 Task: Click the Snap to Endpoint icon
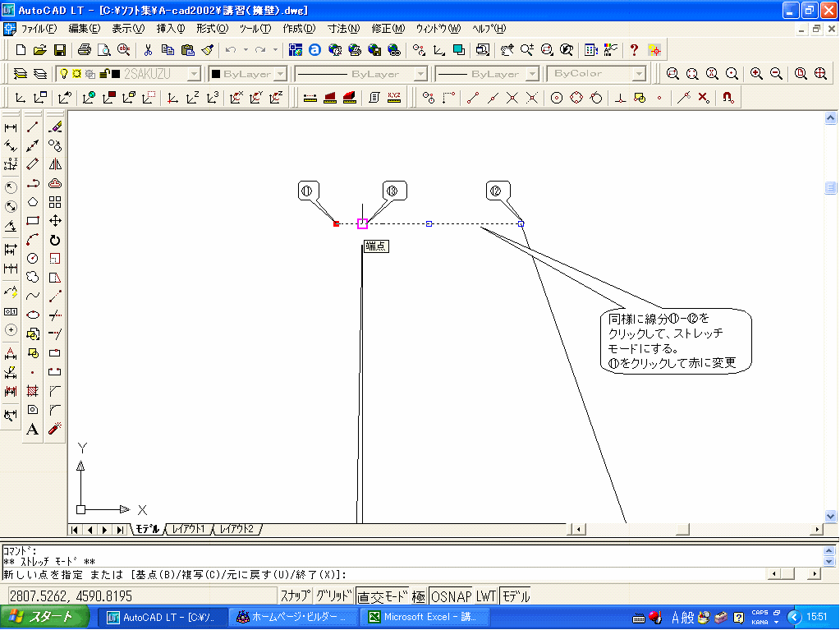pos(472,98)
